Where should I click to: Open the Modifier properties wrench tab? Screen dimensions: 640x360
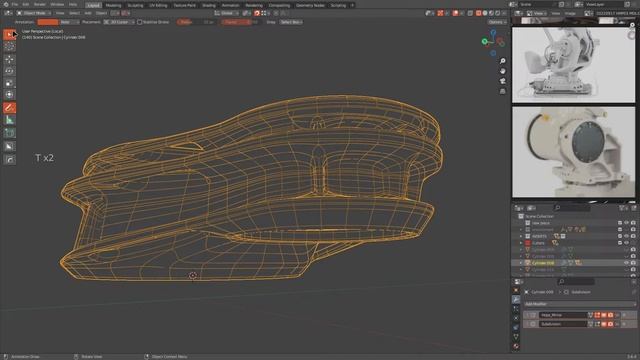(516, 300)
